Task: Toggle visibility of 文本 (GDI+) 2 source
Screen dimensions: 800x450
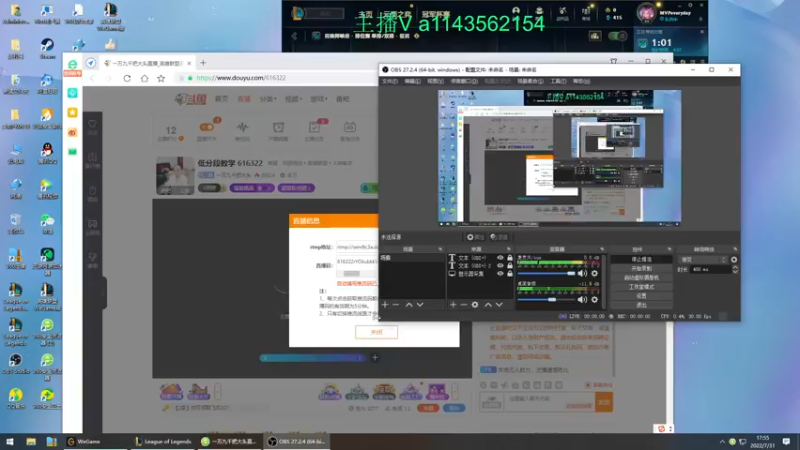Action: (x=500, y=266)
